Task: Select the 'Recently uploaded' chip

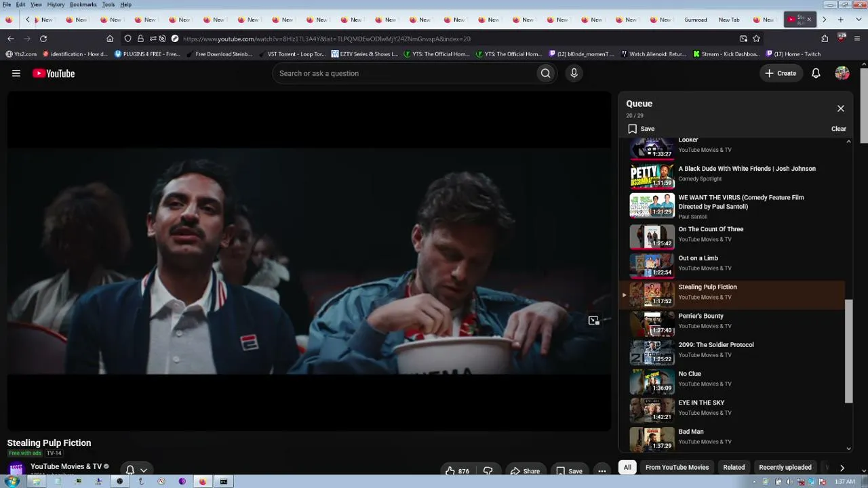Action: (x=785, y=467)
